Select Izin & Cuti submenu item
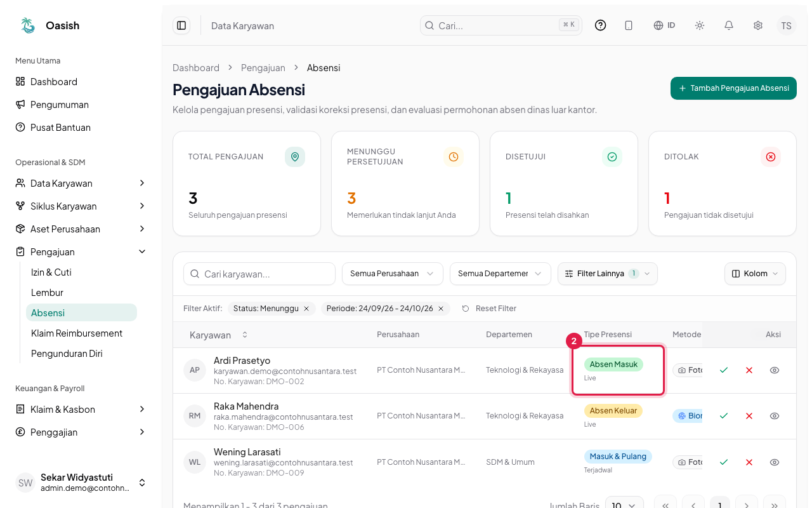Screen dimensions: 812x508 pyautogui.click(x=81, y=272)
